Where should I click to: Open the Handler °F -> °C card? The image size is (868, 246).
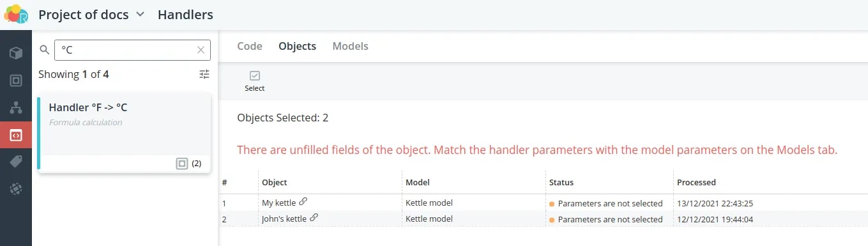point(125,134)
